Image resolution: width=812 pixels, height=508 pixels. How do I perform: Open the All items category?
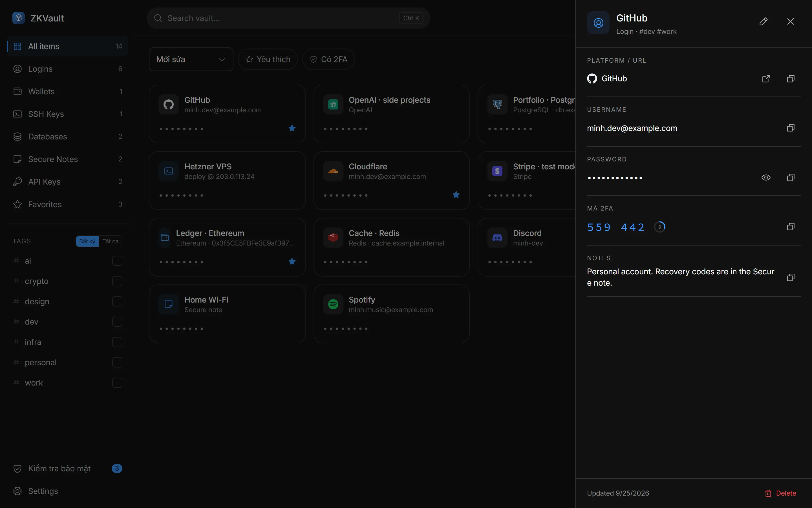click(67, 46)
